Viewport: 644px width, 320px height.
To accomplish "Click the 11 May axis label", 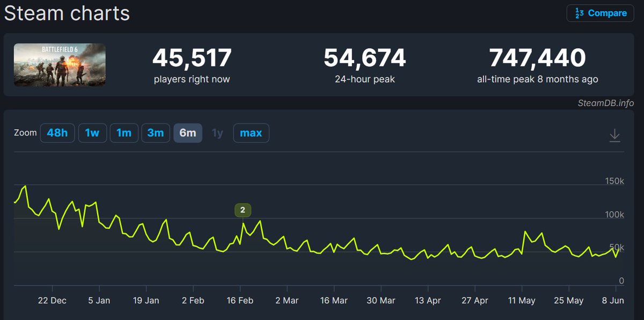I will pyautogui.click(x=522, y=301).
